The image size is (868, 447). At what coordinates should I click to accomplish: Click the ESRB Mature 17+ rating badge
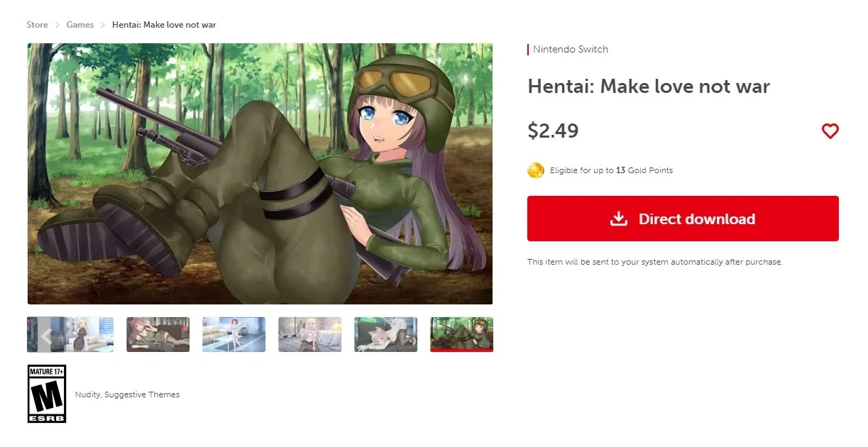(47, 394)
